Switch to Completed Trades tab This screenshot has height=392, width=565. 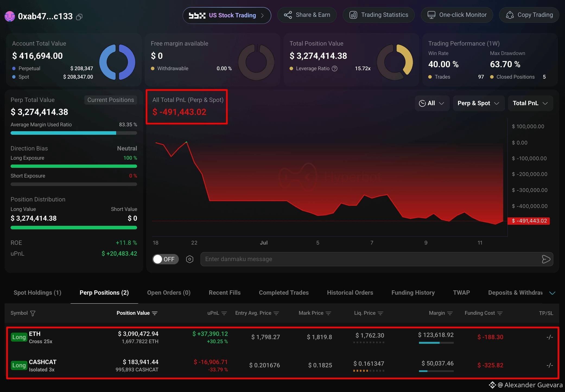tap(284, 293)
